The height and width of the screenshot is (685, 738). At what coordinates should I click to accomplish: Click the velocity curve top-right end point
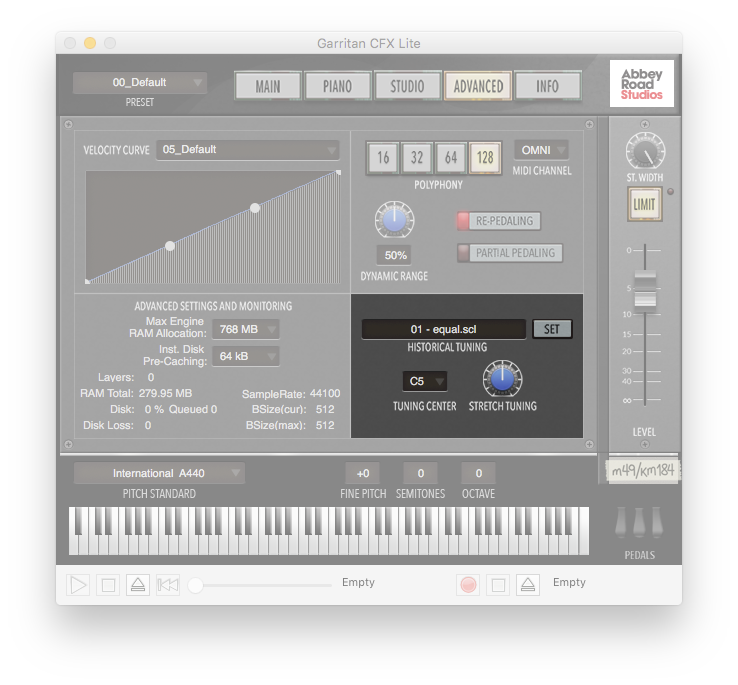point(338,173)
